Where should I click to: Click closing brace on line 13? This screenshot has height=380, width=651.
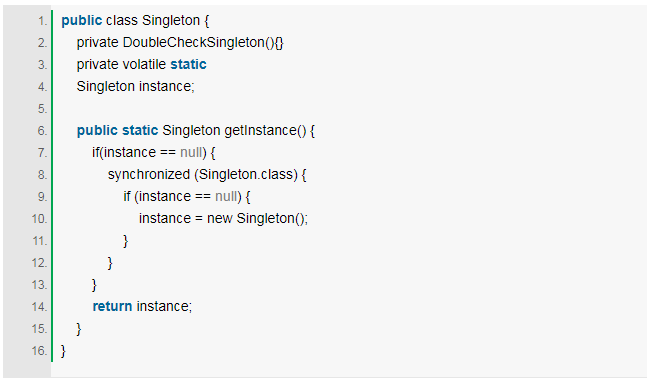pos(94,285)
